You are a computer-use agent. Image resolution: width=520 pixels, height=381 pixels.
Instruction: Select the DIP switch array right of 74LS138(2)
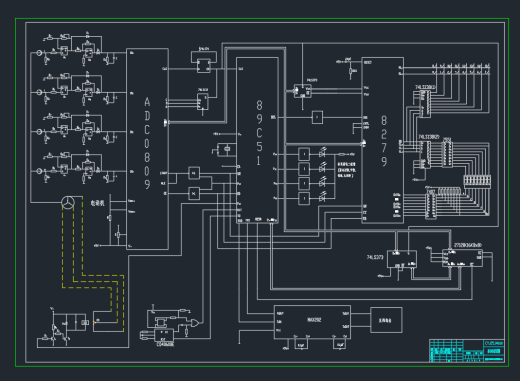click(x=477, y=181)
